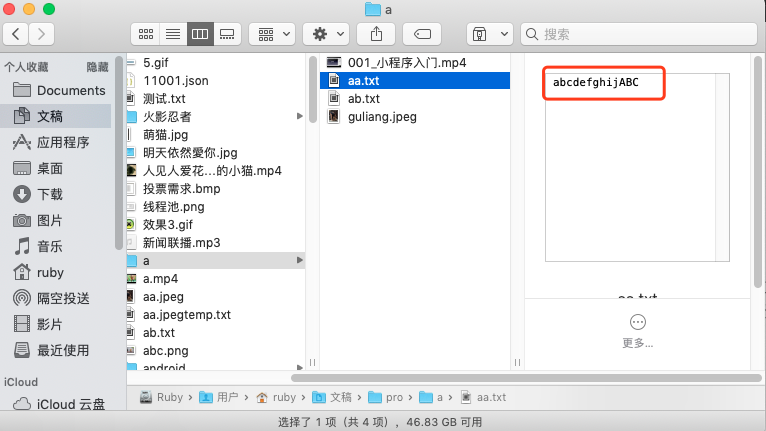Select 下载 (Downloads) in sidebar
The height and width of the screenshot is (431, 766).
click(50, 194)
